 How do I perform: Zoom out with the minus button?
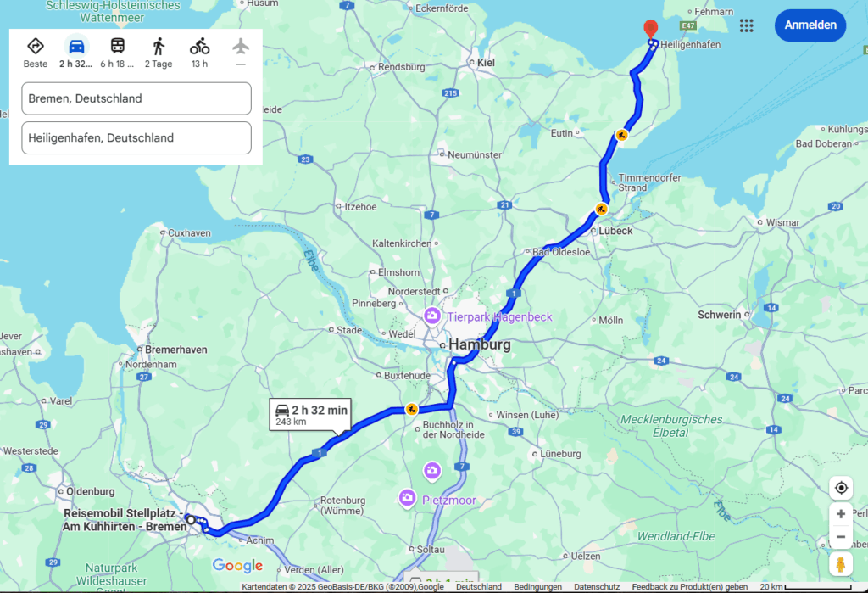[841, 536]
